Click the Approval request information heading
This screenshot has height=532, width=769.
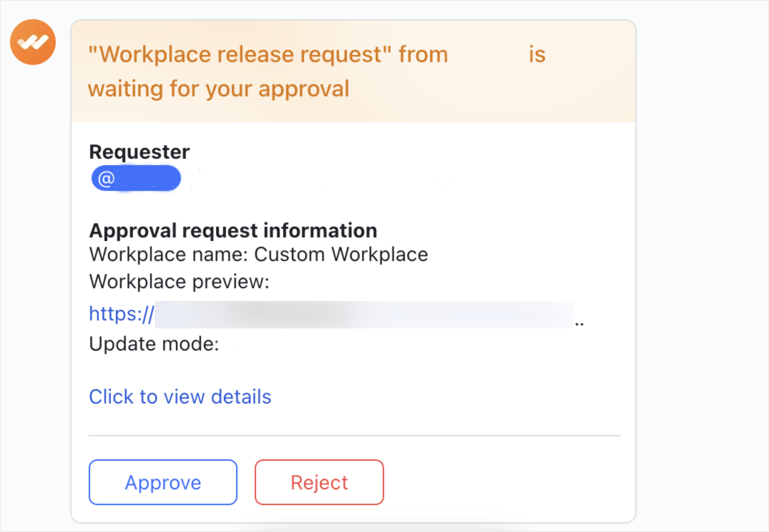coord(233,230)
